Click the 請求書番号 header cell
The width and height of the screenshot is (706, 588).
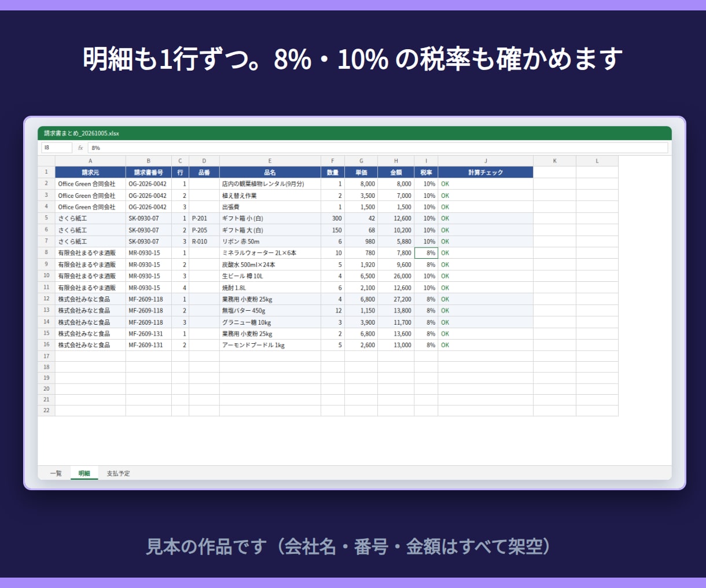pyautogui.click(x=149, y=172)
